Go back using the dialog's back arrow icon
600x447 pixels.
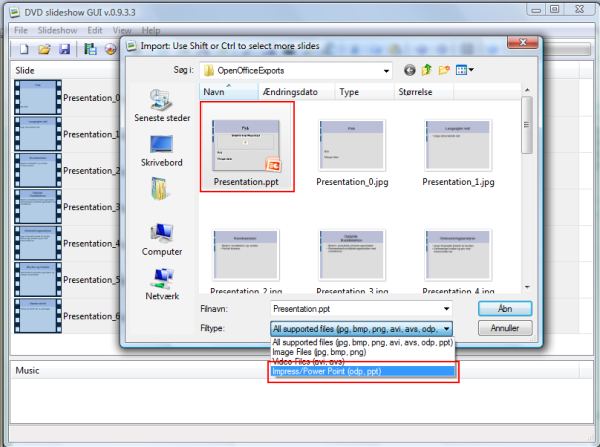click(409, 70)
